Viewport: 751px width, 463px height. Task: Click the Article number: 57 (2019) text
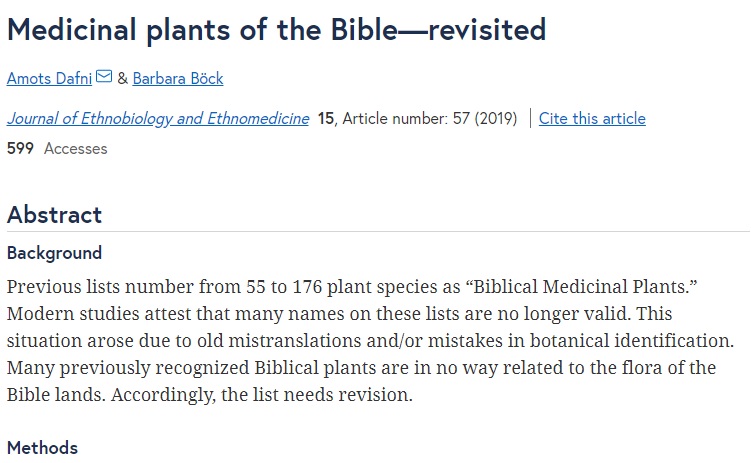coord(430,118)
